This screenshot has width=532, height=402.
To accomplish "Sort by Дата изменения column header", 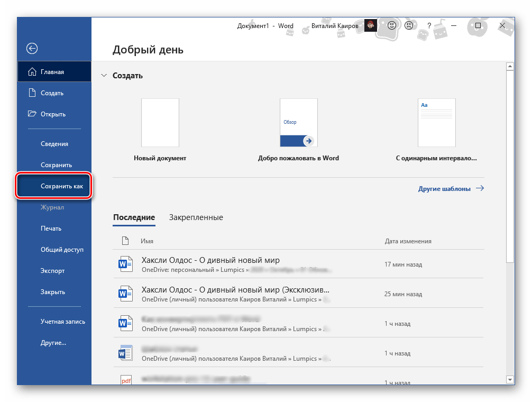I will tap(408, 241).
